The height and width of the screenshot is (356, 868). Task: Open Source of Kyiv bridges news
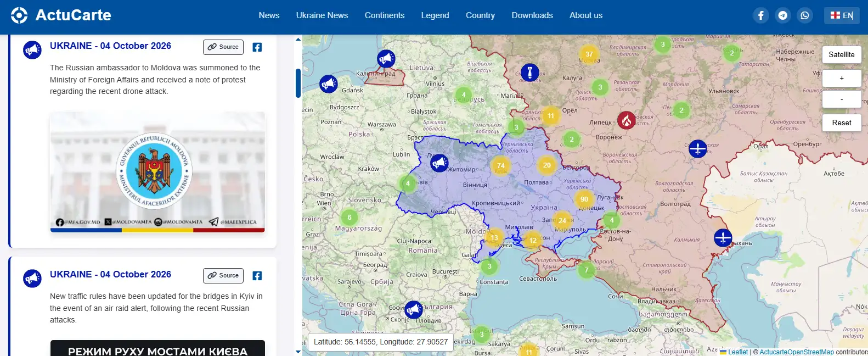tap(223, 276)
